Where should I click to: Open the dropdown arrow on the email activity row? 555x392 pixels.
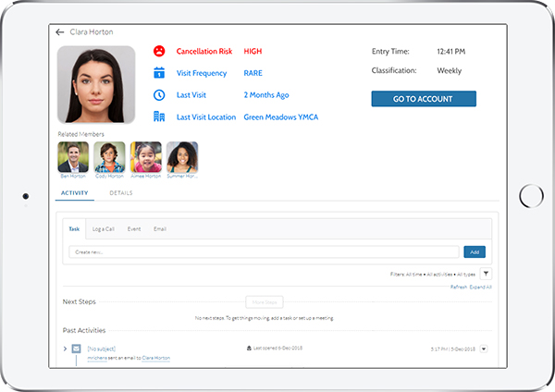click(484, 349)
